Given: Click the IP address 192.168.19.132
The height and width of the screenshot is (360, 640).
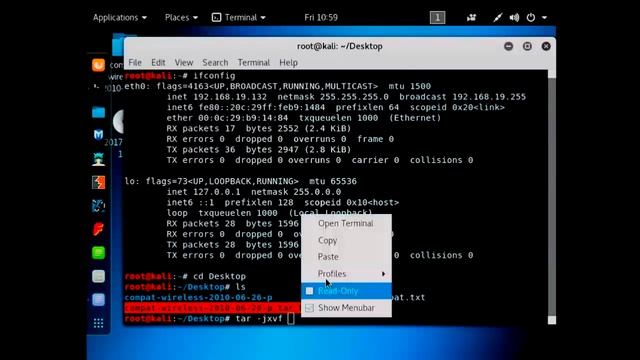Looking at the screenshot, I should click(230, 97).
